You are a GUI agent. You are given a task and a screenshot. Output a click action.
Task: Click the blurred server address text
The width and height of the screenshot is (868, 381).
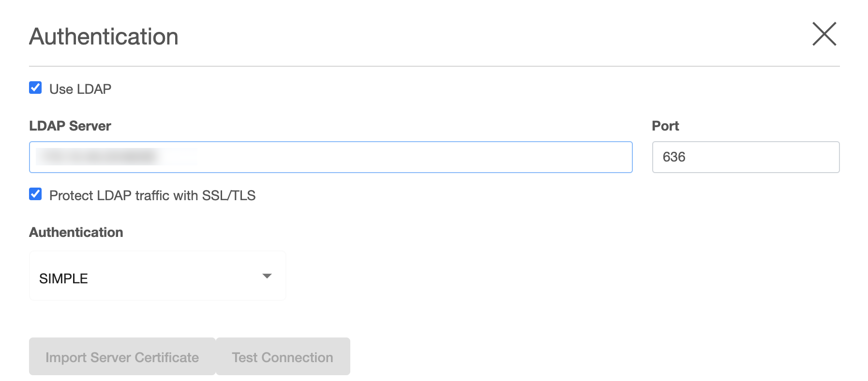pyautogui.click(x=97, y=157)
